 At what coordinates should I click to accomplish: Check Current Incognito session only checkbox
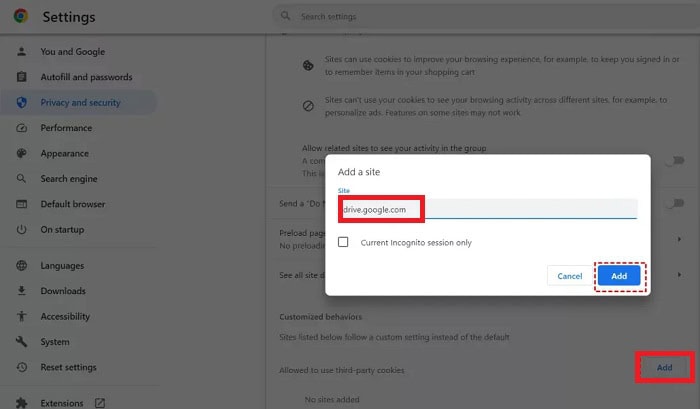coord(343,242)
